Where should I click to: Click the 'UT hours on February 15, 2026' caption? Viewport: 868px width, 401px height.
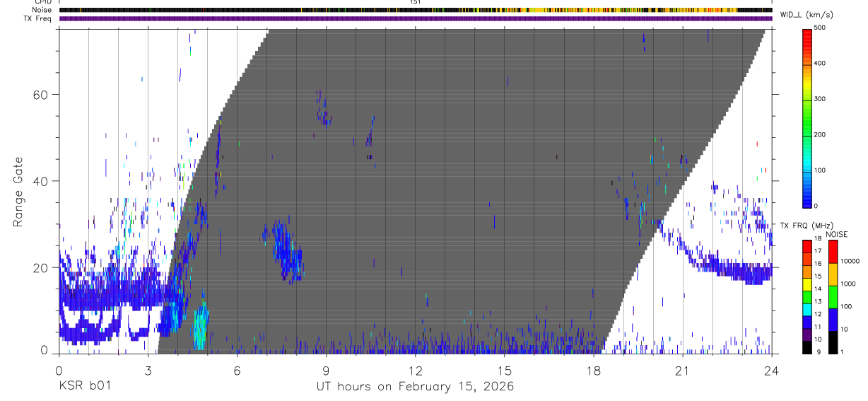click(415, 387)
